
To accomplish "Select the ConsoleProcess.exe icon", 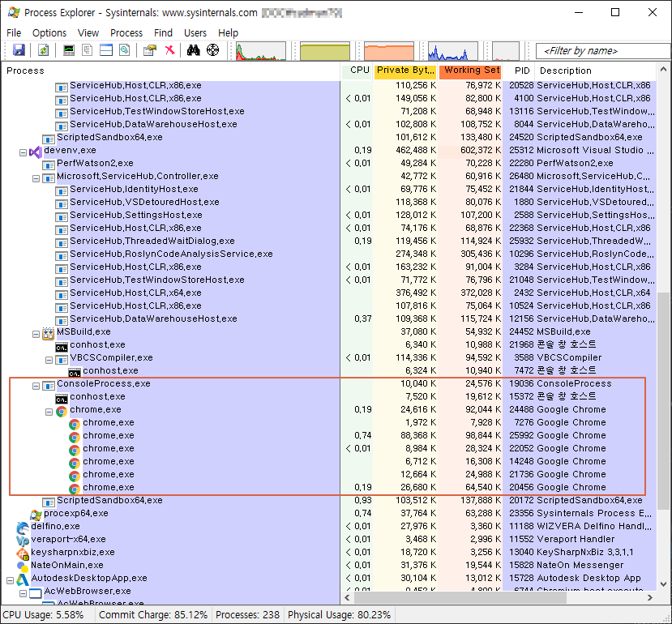I will coord(49,386).
